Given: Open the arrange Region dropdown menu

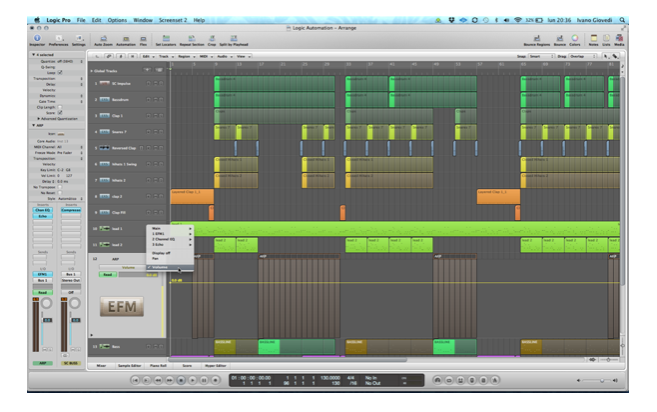Looking at the screenshot, I should [x=186, y=56].
